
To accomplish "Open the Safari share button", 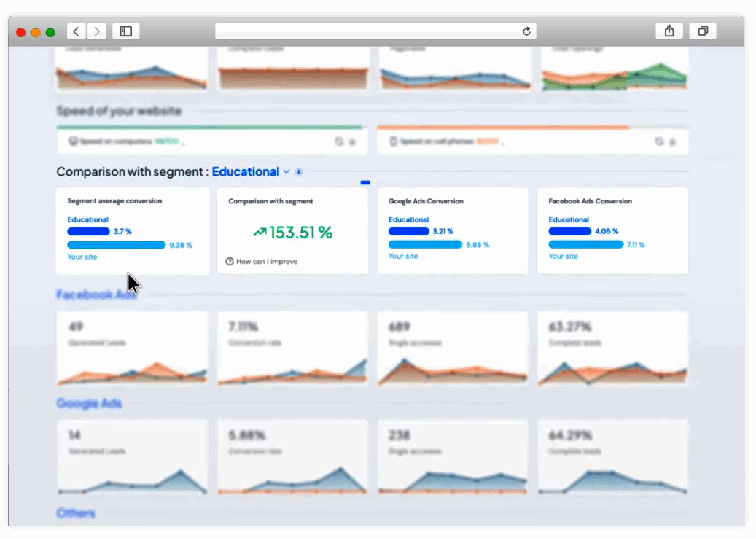I will click(669, 31).
